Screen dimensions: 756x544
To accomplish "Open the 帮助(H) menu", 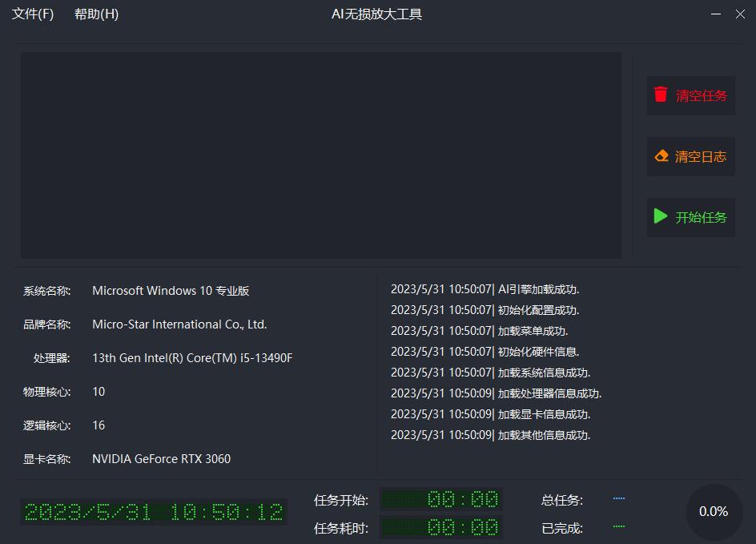I will tap(96, 14).
